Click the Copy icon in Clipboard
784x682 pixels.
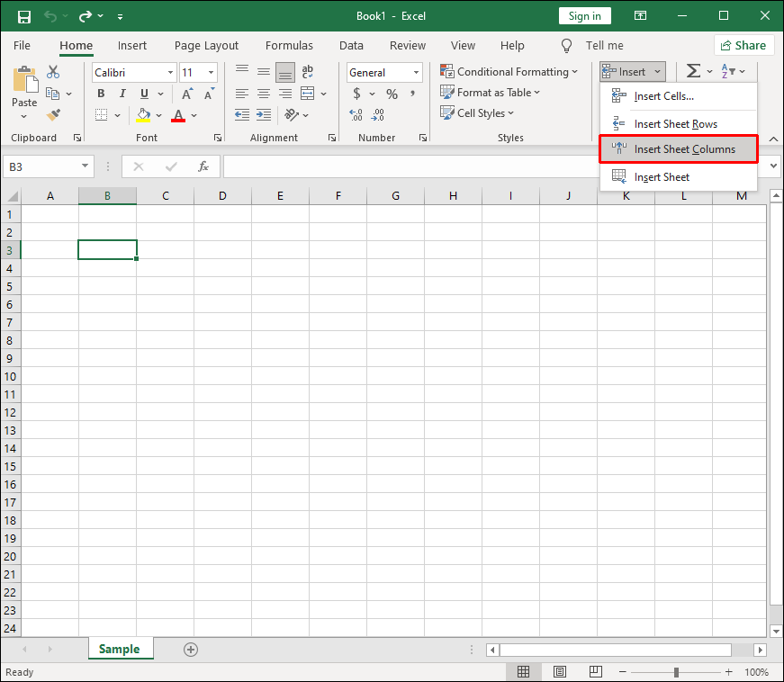point(52,94)
